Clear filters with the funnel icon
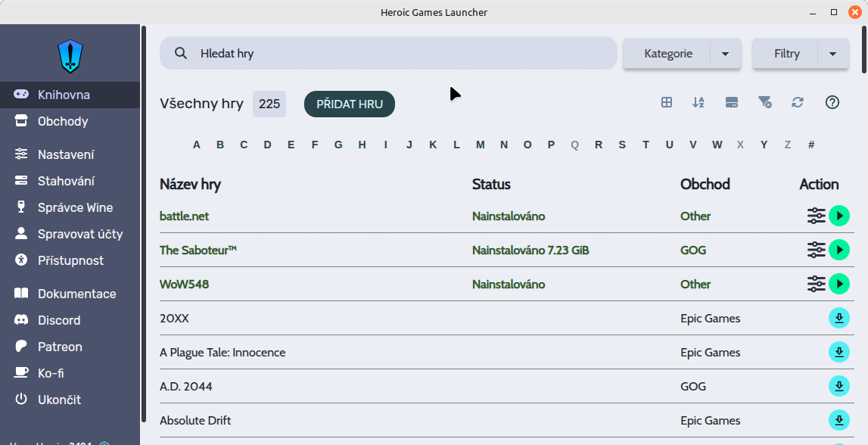 tap(764, 102)
